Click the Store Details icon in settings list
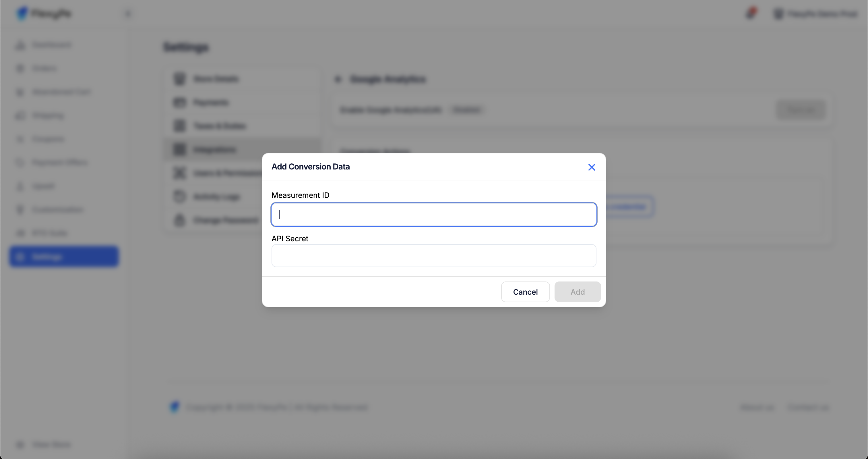This screenshot has width=868, height=459. (x=180, y=79)
